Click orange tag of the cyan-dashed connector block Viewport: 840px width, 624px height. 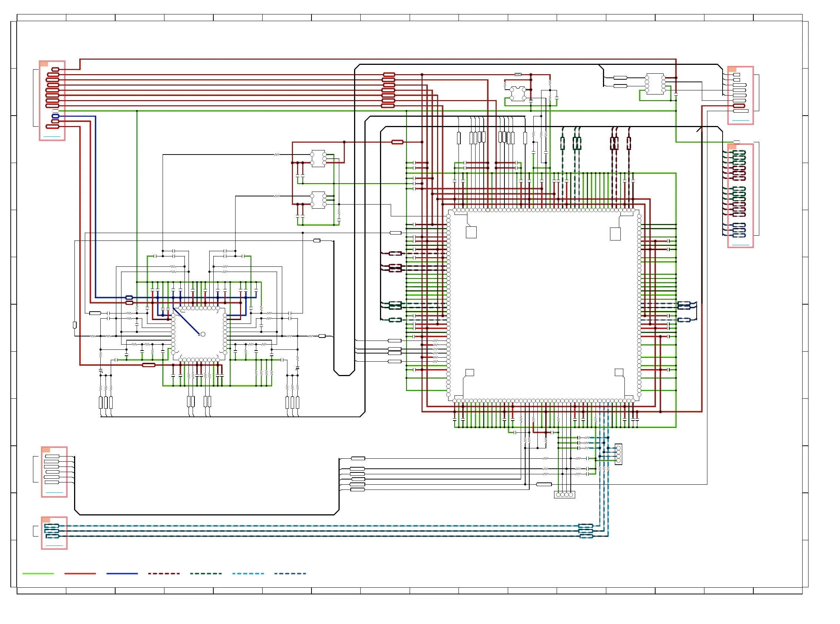coord(46,520)
